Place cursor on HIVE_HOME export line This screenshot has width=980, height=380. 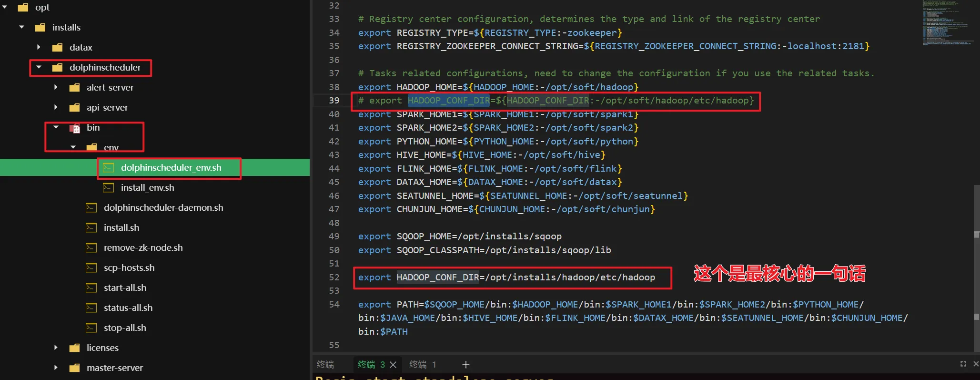(x=482, y=155)
